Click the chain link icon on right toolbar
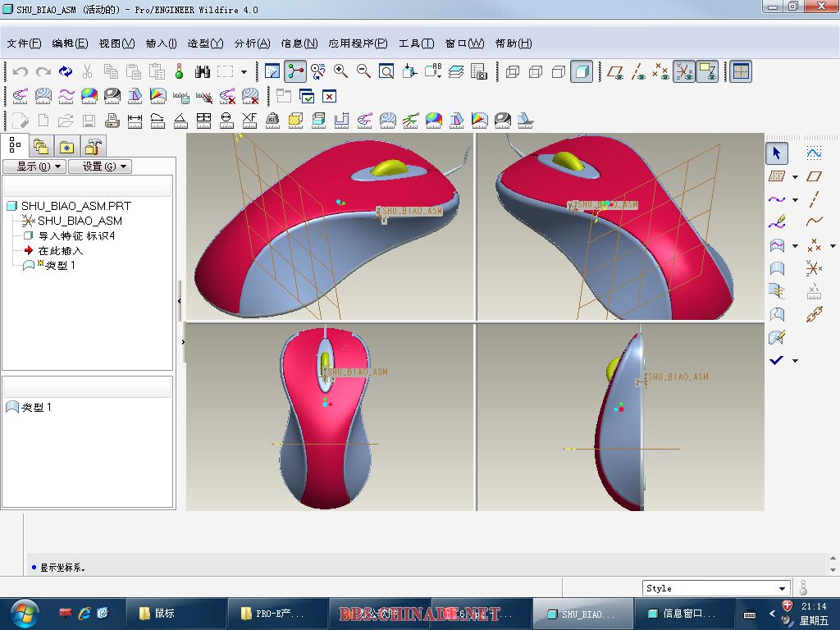 pos(814,314)
